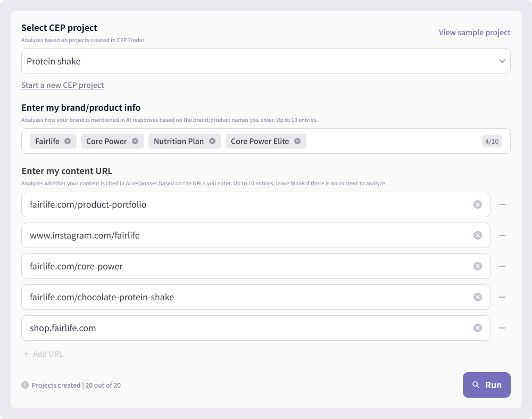Screen dimensions: 532x419
Task: Edit the fairlife.com/chocolate-protein-shake URL field
Action: (255, 297)
